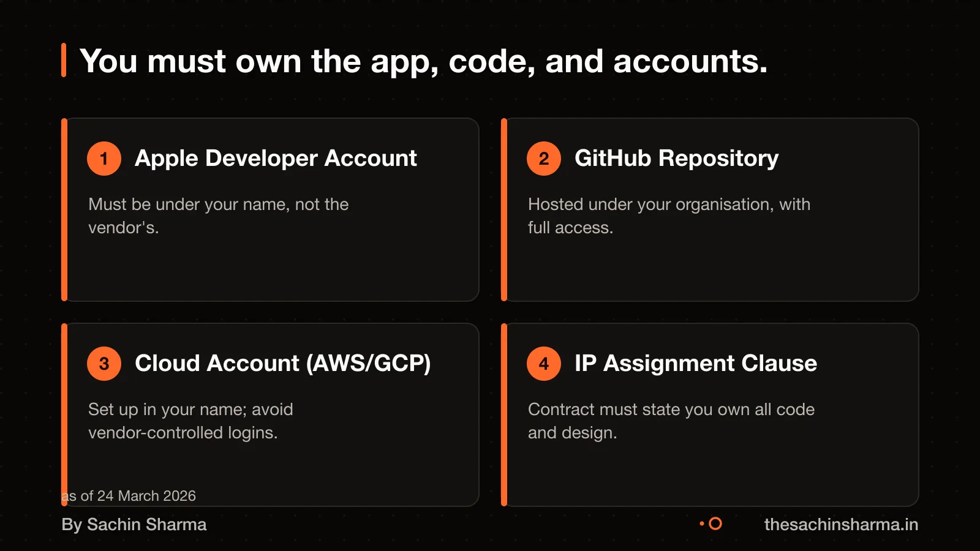The height and width of the screenshot is (551, 980).
Task: Click the 'as of 24 March 2026' date note
Action: pyautogui.click(x=129, y=495)
